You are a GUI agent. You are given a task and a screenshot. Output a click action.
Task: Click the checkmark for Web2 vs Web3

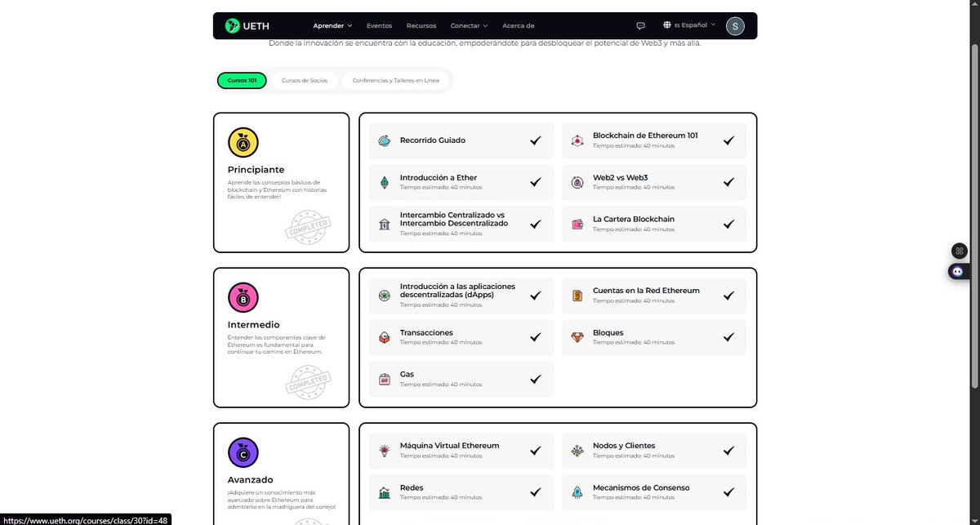pos(728,182)
